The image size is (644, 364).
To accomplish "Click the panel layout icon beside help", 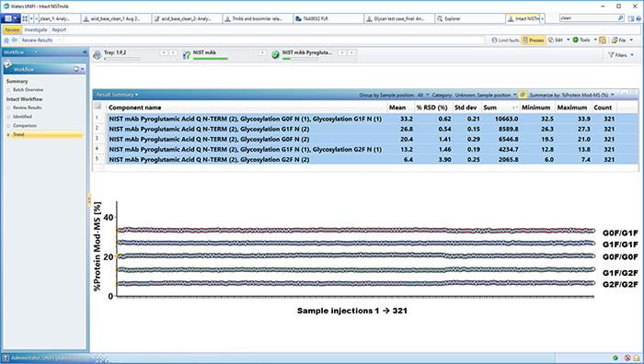I will [x=631, y=18].
